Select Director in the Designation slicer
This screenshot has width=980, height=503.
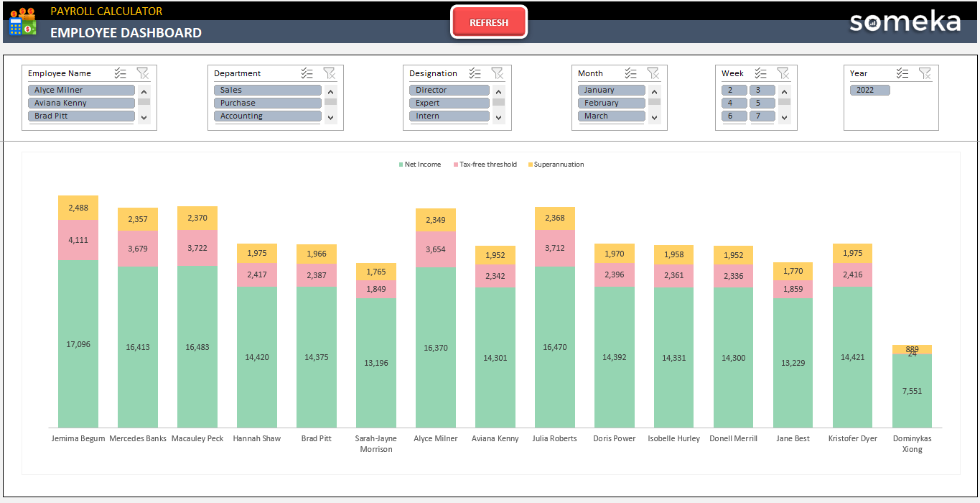click(x=449, y=89)
